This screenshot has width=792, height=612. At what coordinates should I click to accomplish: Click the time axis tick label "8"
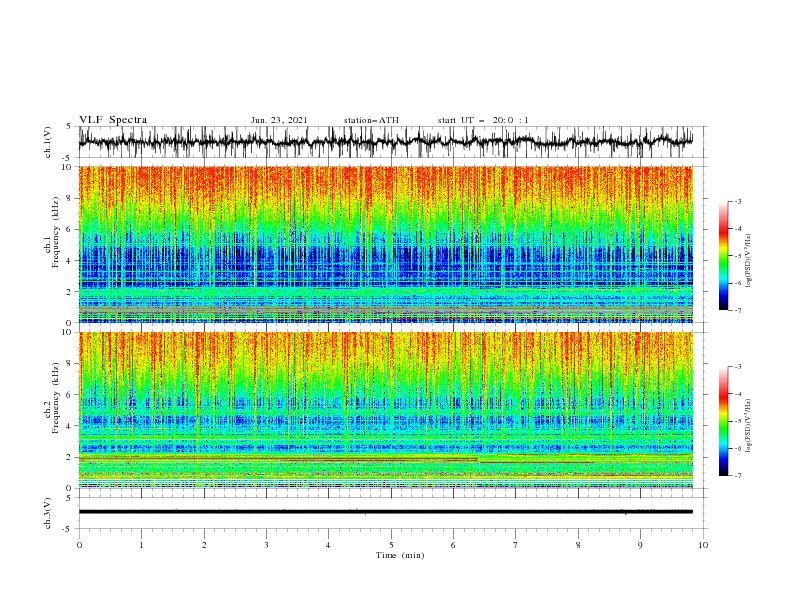coord(578,545)
